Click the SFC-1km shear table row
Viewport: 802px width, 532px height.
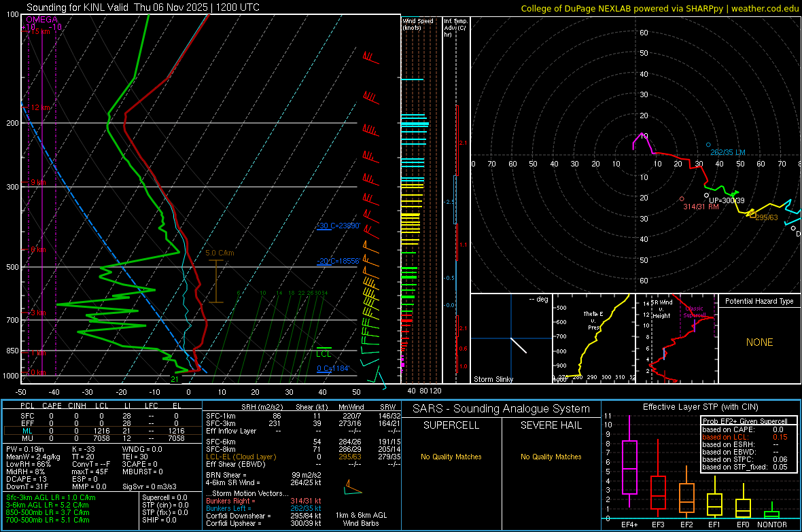coord(303,416)
